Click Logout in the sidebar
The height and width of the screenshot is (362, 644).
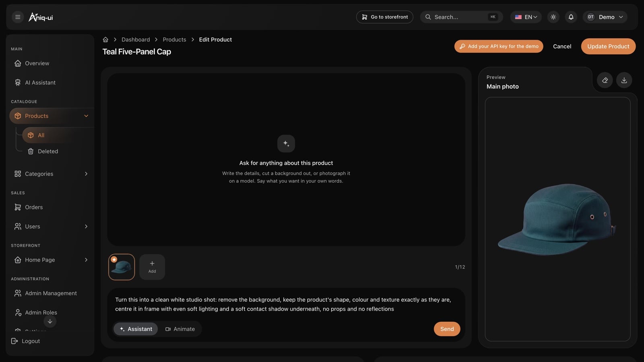(x=26, y=341)
